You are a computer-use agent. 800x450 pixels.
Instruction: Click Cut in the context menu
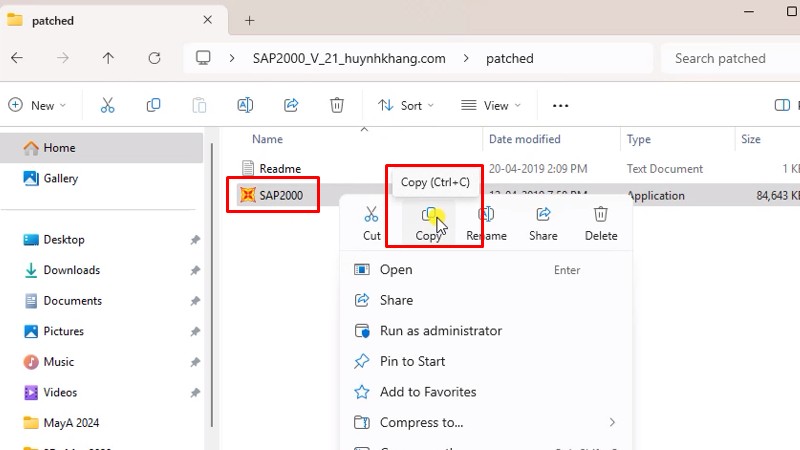(x=371, y=223)
